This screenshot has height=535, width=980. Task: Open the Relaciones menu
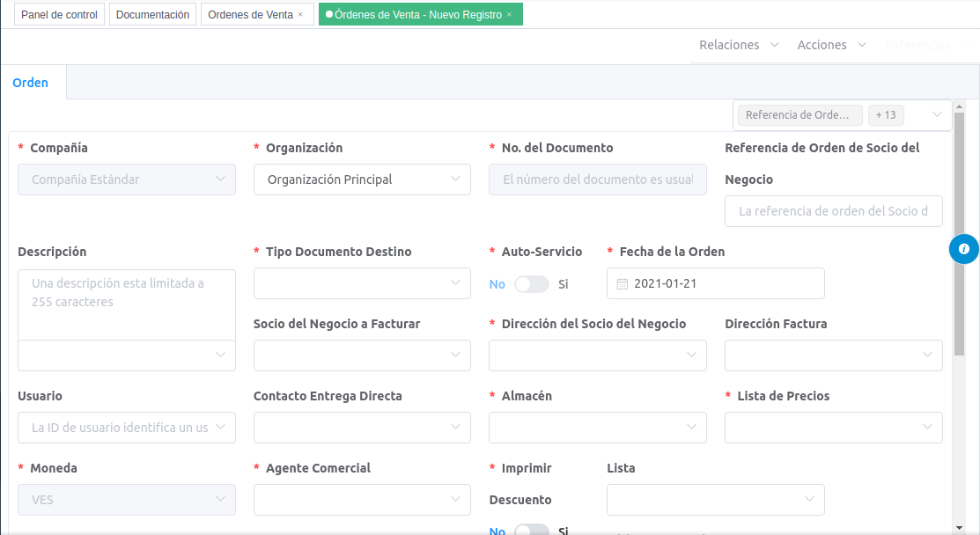pos(739,45)
